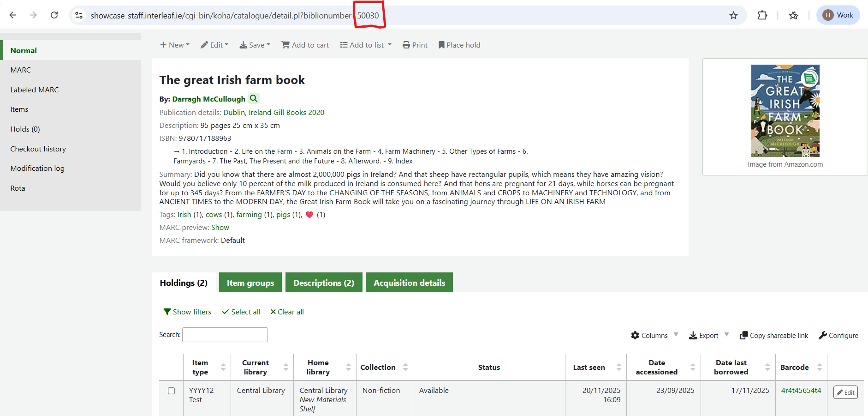Open the Work profile menu
Image resolution: width=868 pixels, height=416 pixels.
838,15
